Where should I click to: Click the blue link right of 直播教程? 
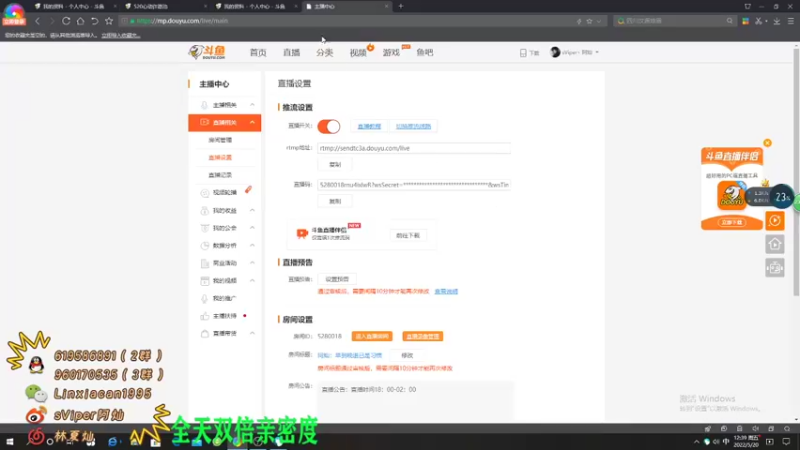413,126
